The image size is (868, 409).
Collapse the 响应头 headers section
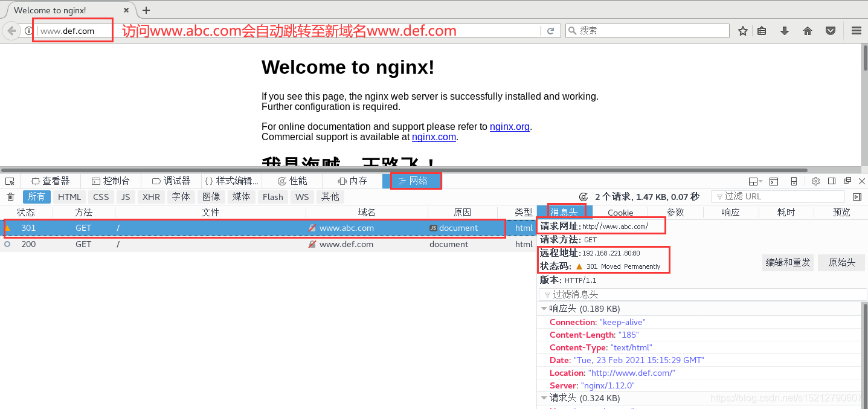(544, 308)
